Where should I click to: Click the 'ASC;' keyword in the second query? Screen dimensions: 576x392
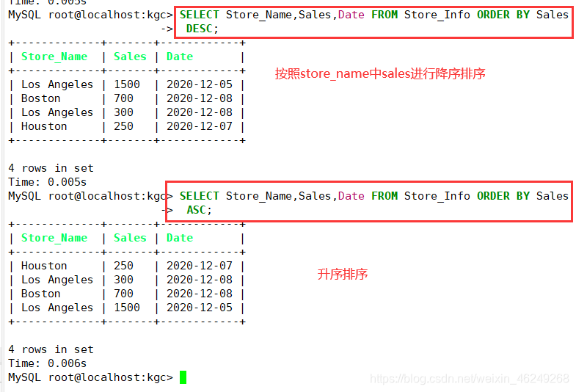(199, 210)
